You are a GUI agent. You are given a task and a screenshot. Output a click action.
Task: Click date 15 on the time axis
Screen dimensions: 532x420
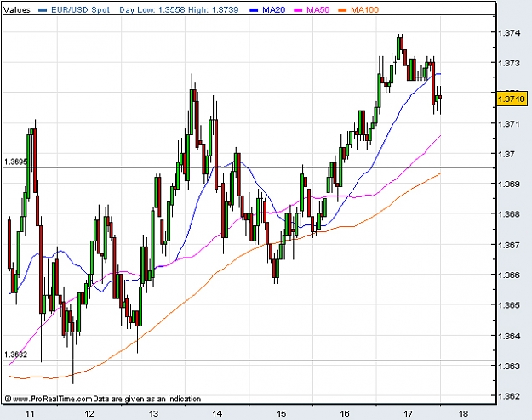tap(281, 413)
